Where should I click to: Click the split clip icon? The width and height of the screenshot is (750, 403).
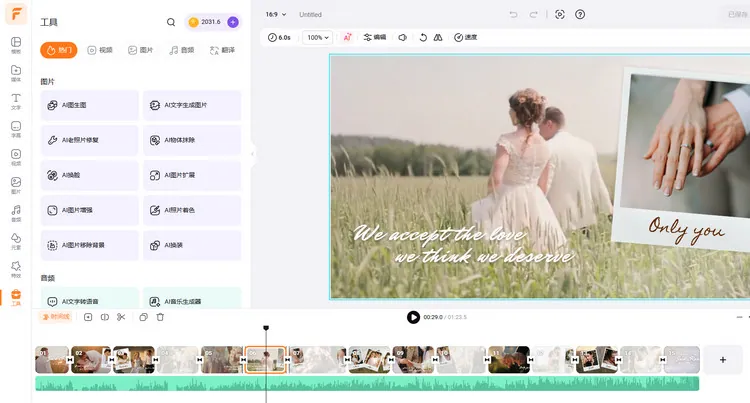click(x=105, y=317)
